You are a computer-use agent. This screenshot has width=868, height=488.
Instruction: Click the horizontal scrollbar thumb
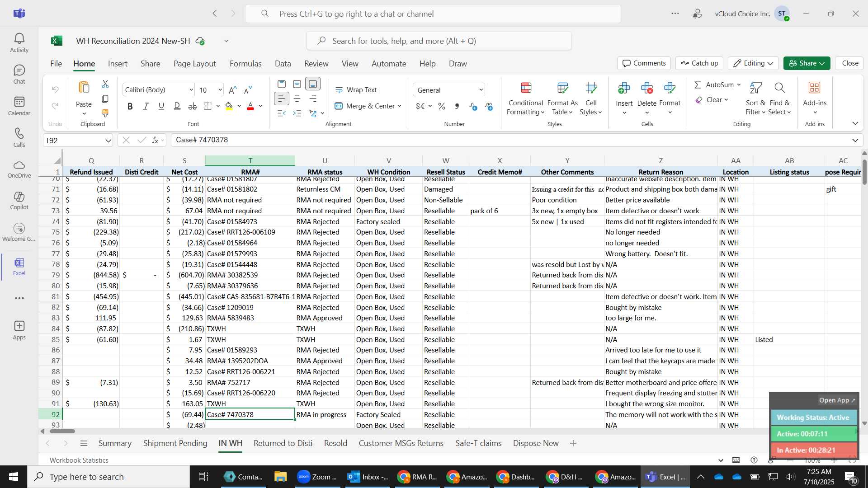click(62, 431)
